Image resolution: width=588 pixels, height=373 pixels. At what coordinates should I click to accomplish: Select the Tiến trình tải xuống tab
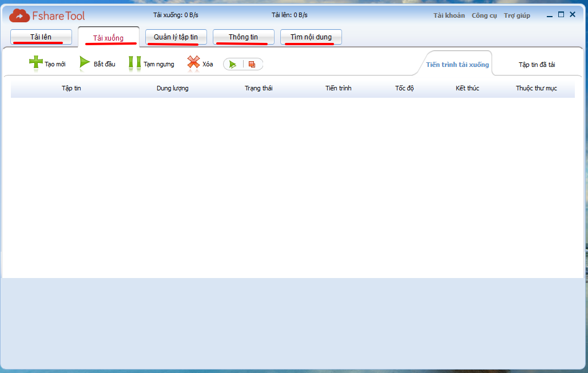[458, 65]
